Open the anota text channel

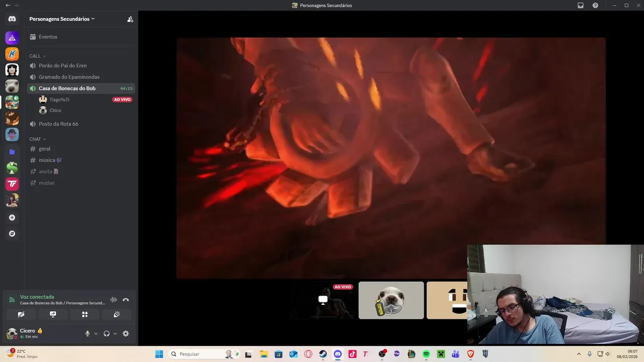pos(80,171)
